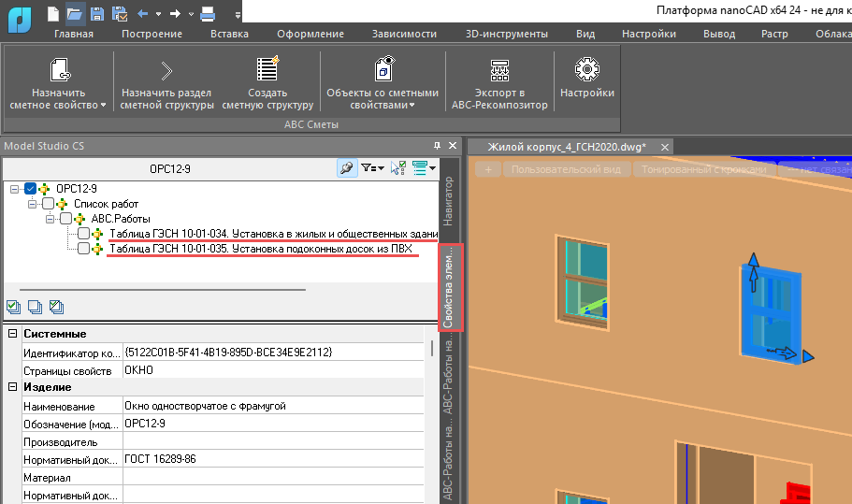Screen dimensions: 852x504
Task: Click the Check all items icon
Action: tap(14, 307)
